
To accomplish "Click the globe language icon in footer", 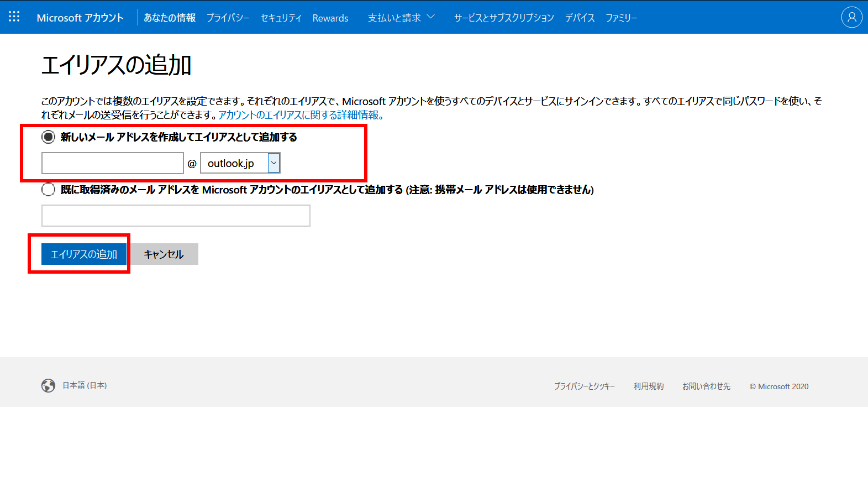I will coord(48,385).
